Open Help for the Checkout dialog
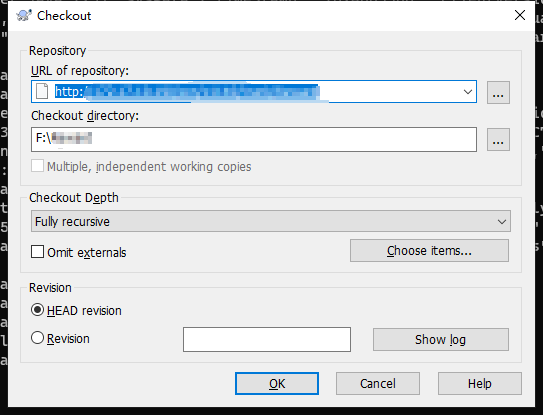This screenshot has height=415, width=543. tap(480, 383)
